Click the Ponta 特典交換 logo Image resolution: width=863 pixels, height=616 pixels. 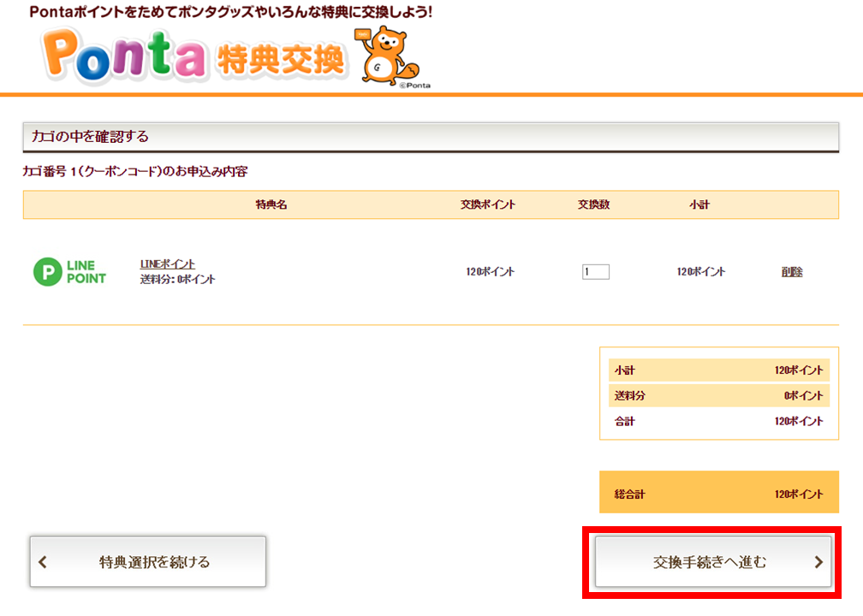193,57
